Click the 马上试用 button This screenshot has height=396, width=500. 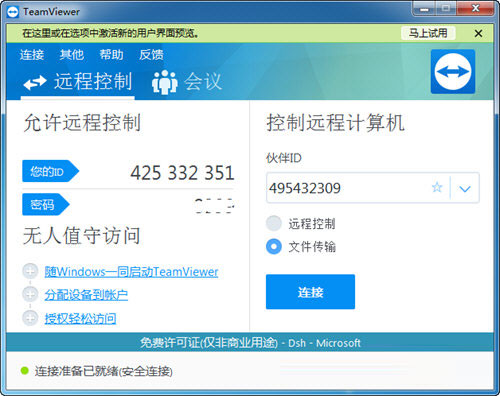[x=428, y=33]
